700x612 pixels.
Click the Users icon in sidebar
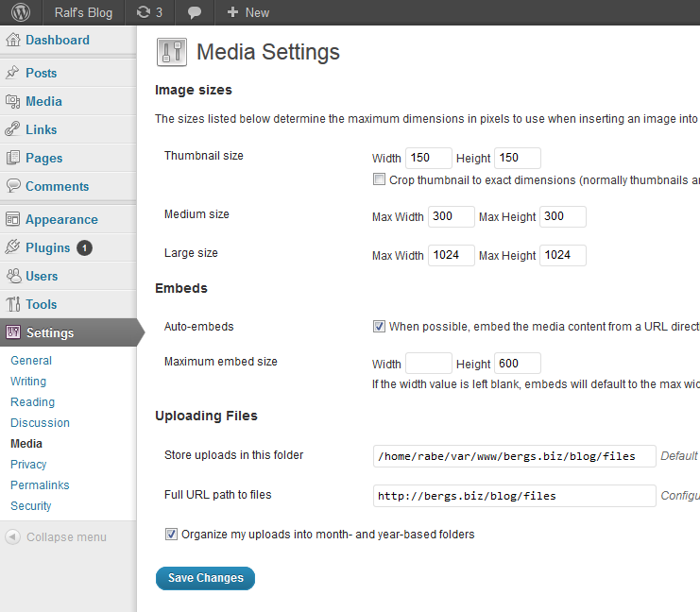tap(13, 276)
